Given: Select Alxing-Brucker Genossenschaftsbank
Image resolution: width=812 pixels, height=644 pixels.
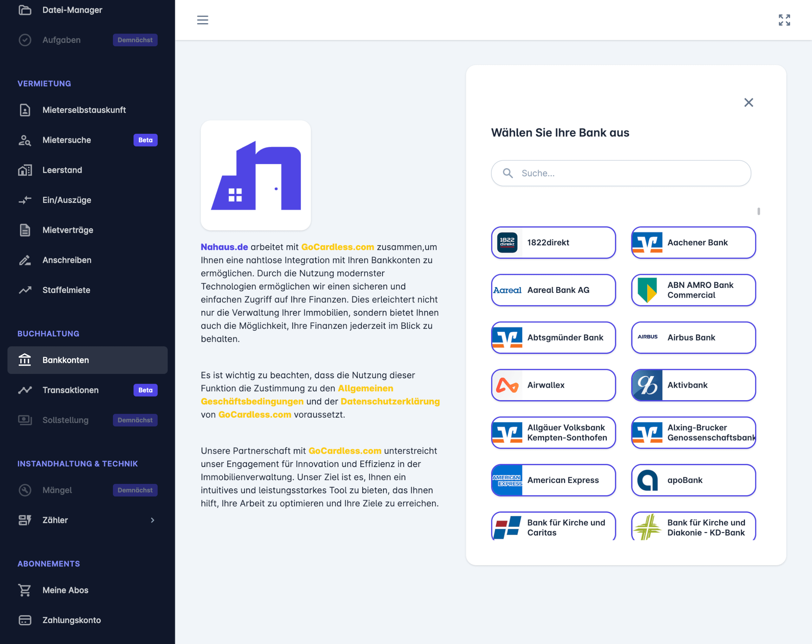Looking at the screenshot, I should 693,433.
